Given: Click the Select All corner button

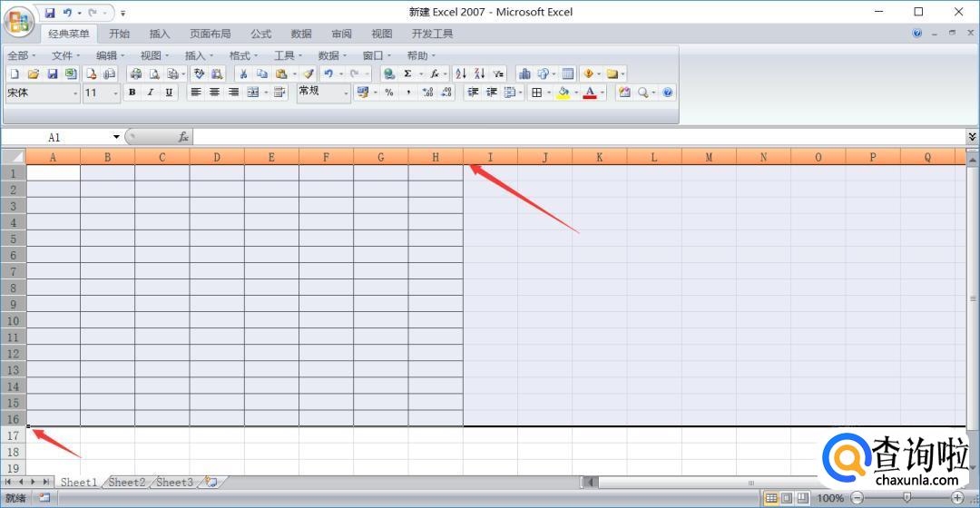Looking at the screenshot, I should (x=13, y=157).
